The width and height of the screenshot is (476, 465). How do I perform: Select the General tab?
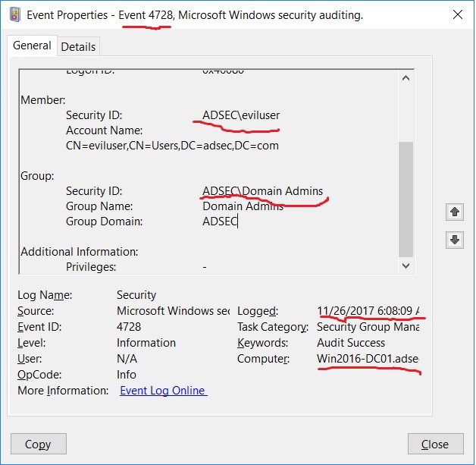tap(32, 46)
